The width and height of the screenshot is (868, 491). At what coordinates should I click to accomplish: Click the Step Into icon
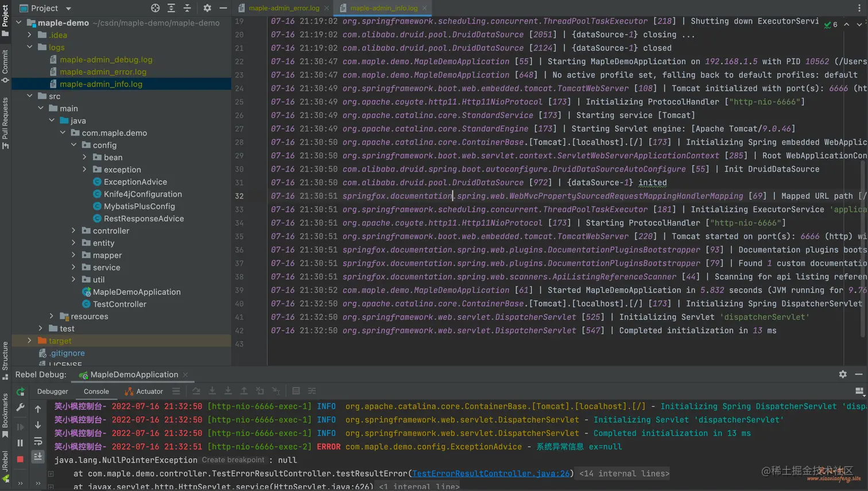212,391
